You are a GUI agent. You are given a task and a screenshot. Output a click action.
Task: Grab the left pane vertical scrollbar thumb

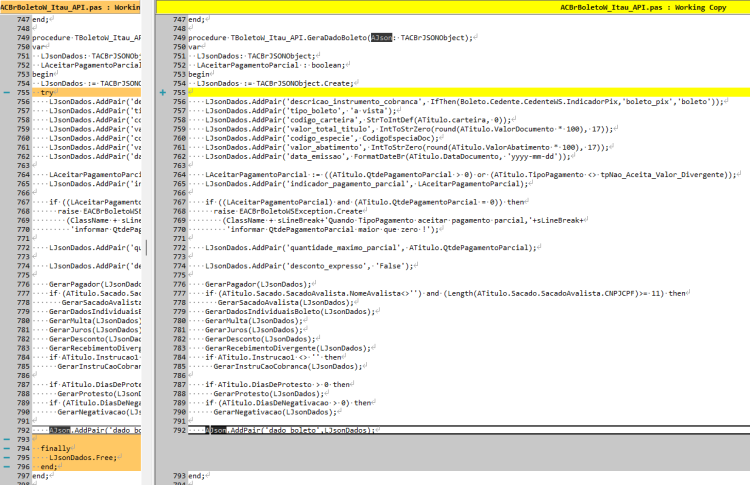(x=147, y=247)
